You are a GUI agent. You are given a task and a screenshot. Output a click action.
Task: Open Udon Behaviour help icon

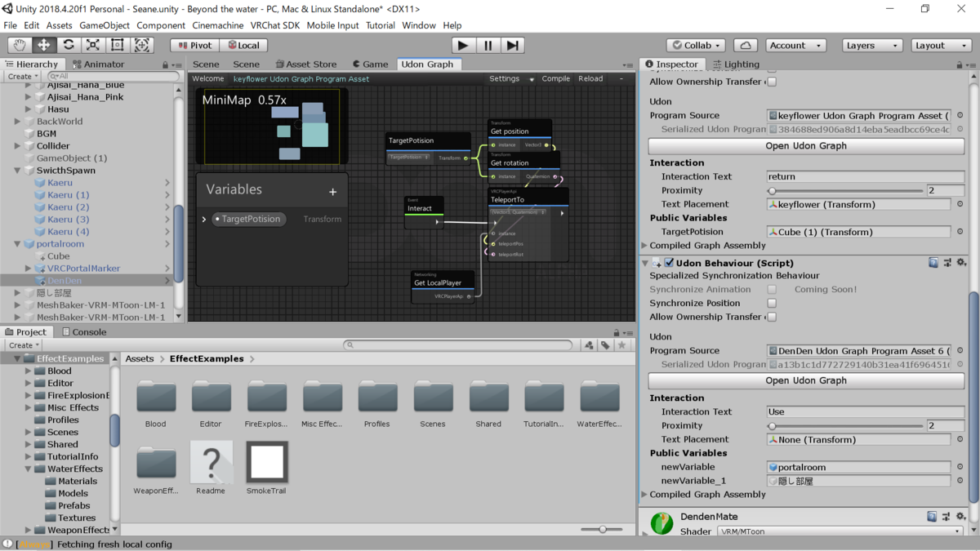(933, 263)
